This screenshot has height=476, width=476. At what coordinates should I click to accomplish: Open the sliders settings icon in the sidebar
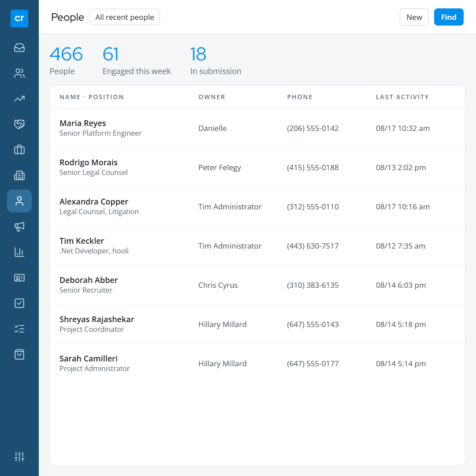(x=19, y=456)
